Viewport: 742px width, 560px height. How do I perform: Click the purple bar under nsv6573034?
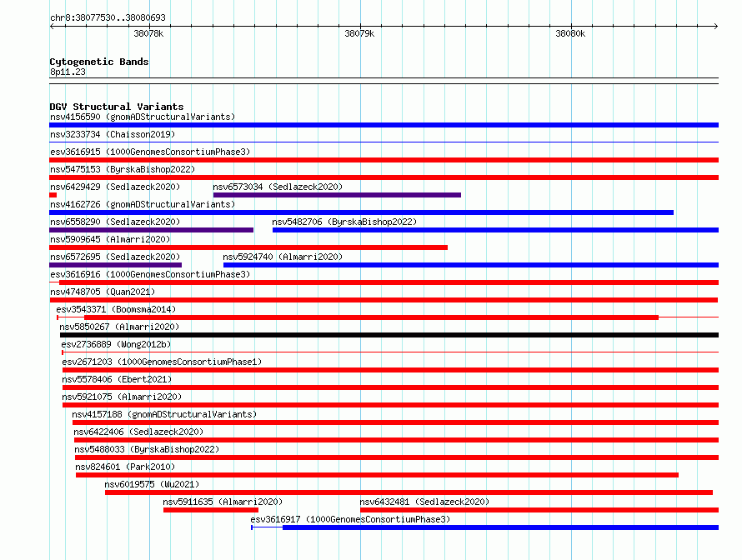(337, 195)
